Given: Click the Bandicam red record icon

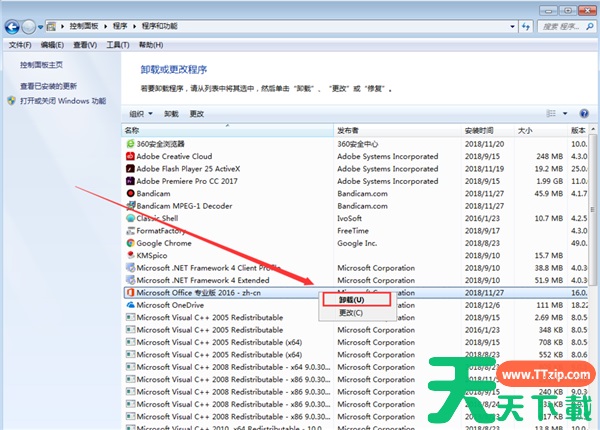Looking at the screenshot, I should [130, 193].
